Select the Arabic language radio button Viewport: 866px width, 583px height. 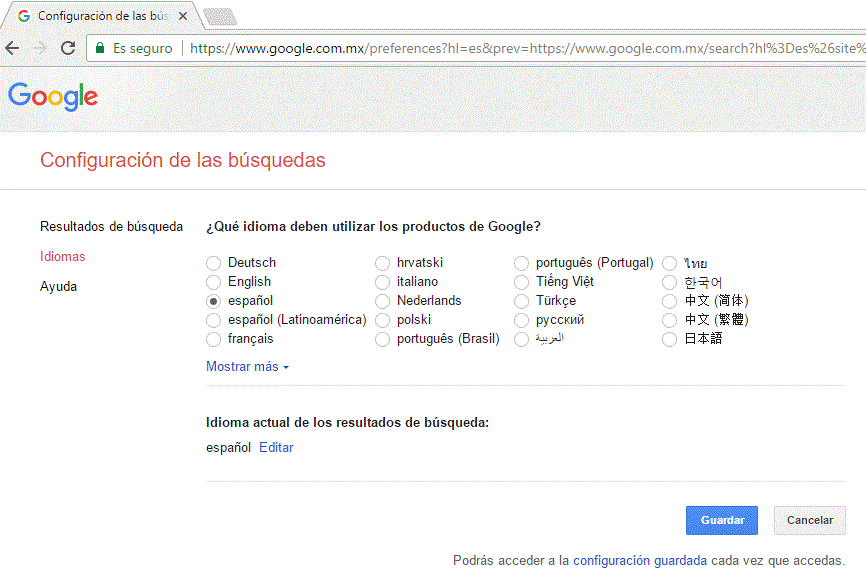click(x=521, y=339)
